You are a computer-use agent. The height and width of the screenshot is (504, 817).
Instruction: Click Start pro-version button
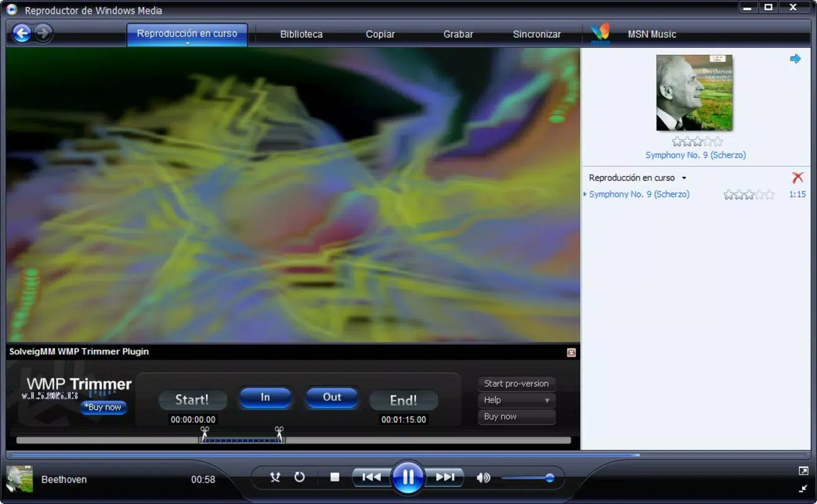pyautogui.click(x=517, y=384)
